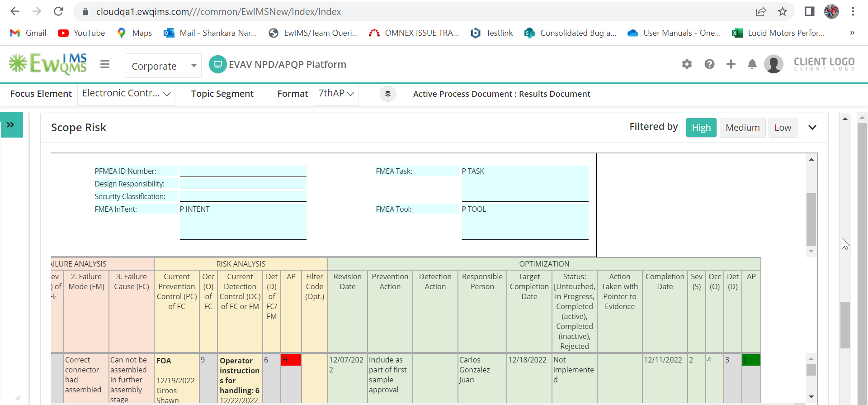Open help with the question mark icon

click(709, 64)
